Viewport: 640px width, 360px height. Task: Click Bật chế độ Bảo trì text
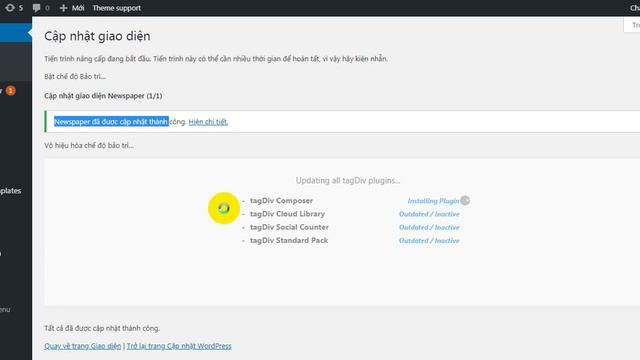tap(75, 76)
